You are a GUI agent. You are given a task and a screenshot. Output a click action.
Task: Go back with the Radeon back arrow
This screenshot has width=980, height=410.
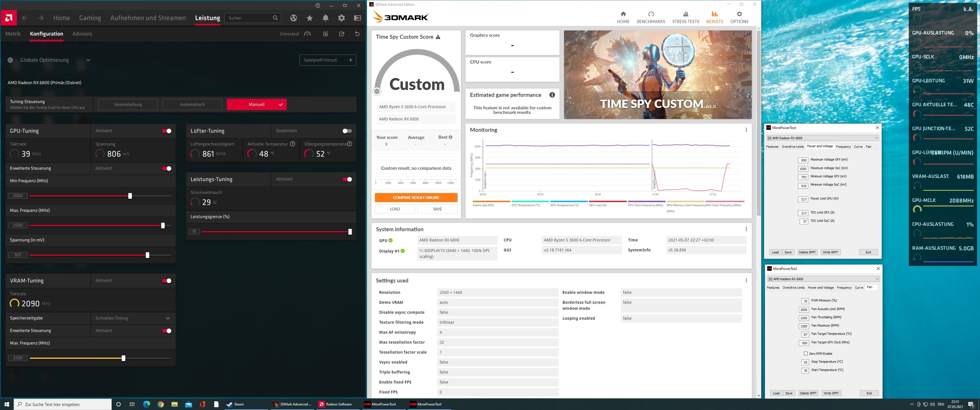pos(25,18)
